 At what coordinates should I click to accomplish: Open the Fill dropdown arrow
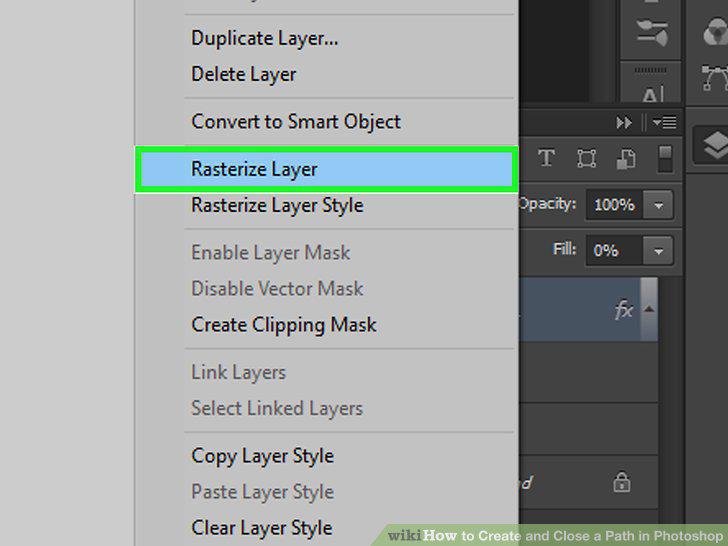pyautogui.click(x=658, y=251)
